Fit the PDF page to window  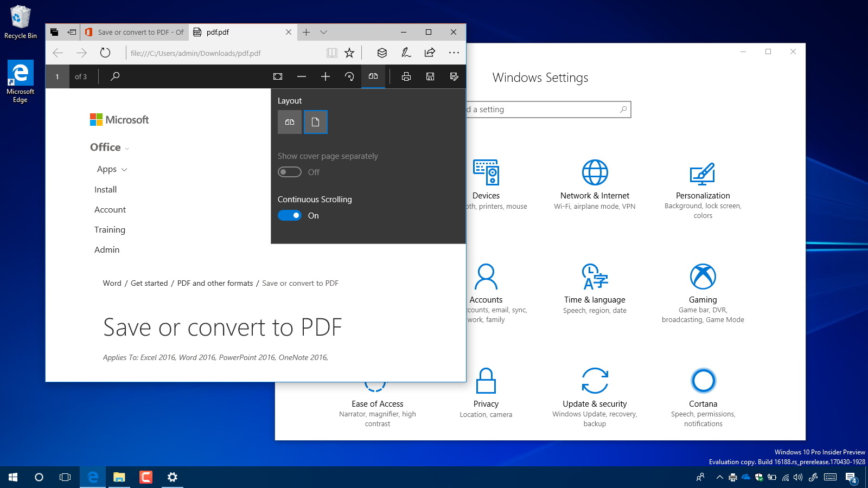coord(278,76)
